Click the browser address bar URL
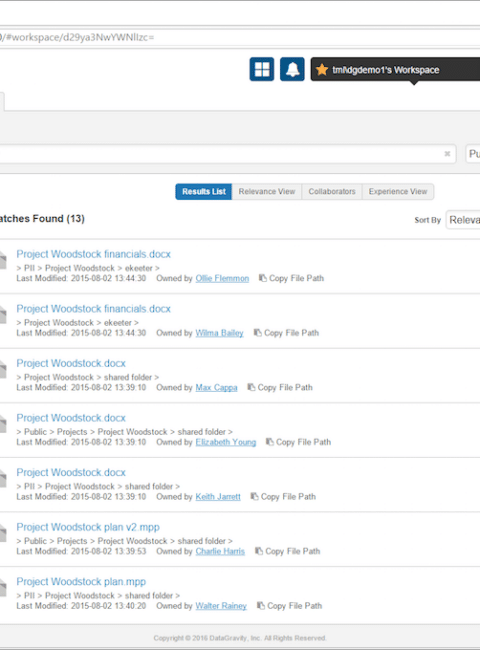The width and height of the screenshot is (480, 650). pos(77,37)
